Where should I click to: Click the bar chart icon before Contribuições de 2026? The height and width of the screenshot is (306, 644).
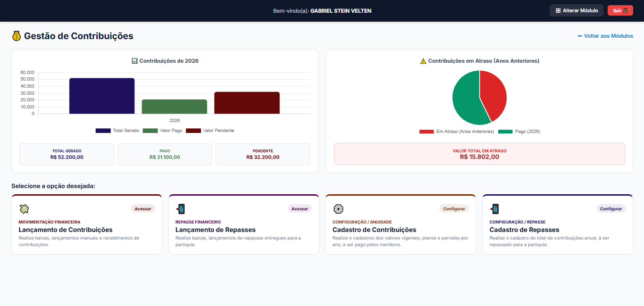(134, 61)
